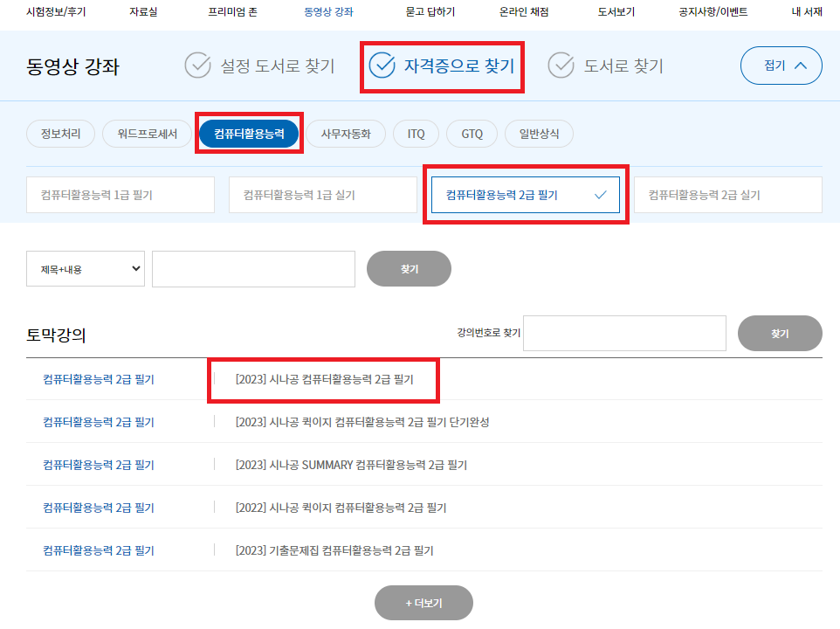Choose the 사무자동화 category pill

[346, 134]
